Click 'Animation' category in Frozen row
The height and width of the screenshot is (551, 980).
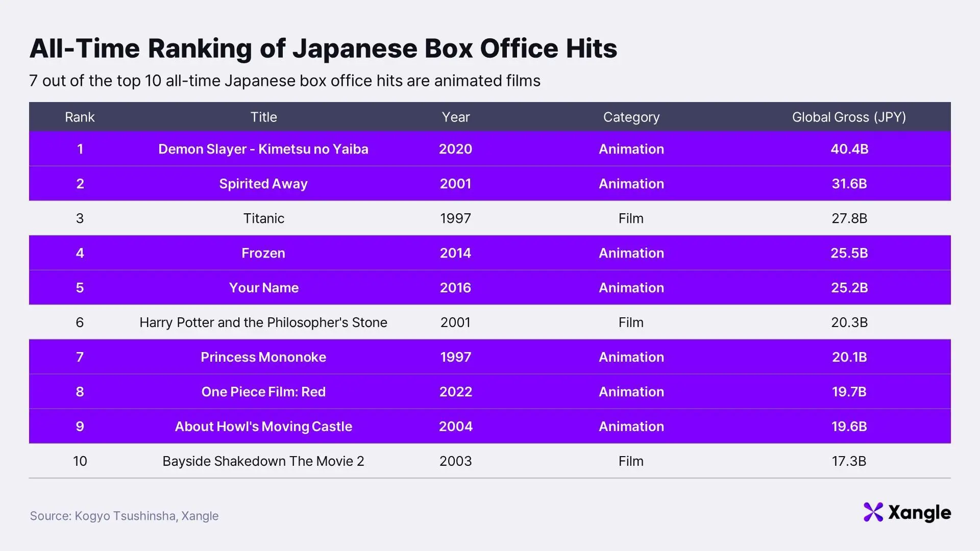(x=631, y=253)
